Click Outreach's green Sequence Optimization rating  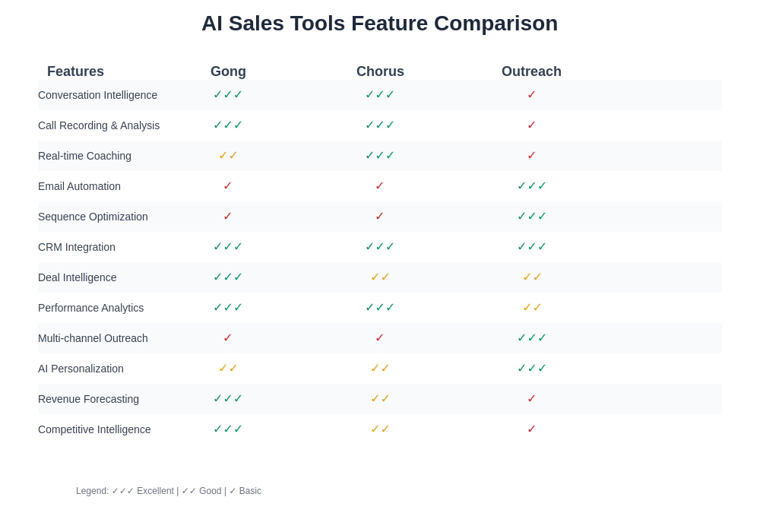click(x=532, y=217)
